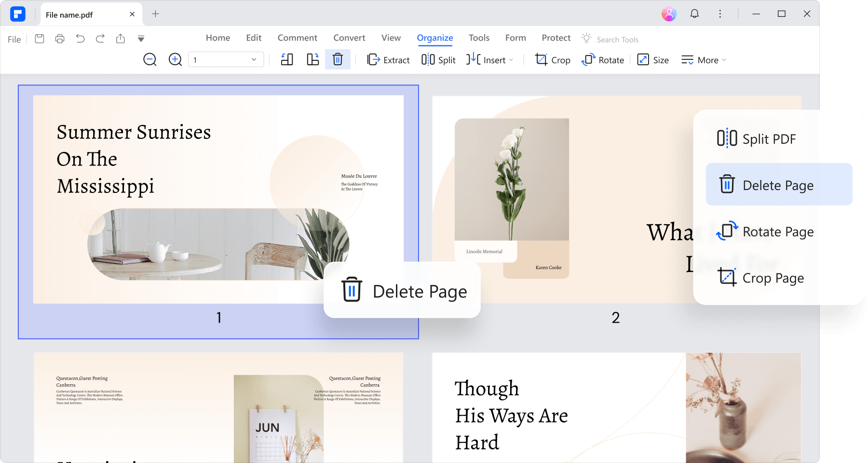The width and height of the screenshot is (868, 463).
Task: Click the Extract pages tool
Action: click(388, 60)
